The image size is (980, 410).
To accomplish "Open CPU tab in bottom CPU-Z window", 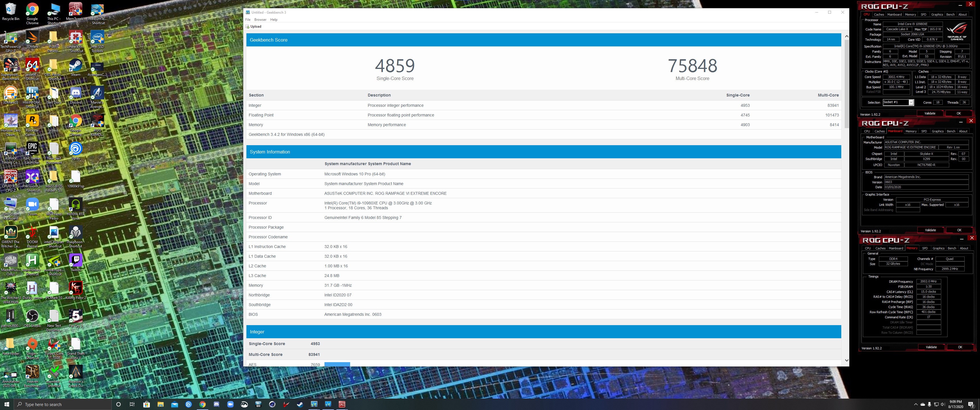I will (x=868, y=248).
